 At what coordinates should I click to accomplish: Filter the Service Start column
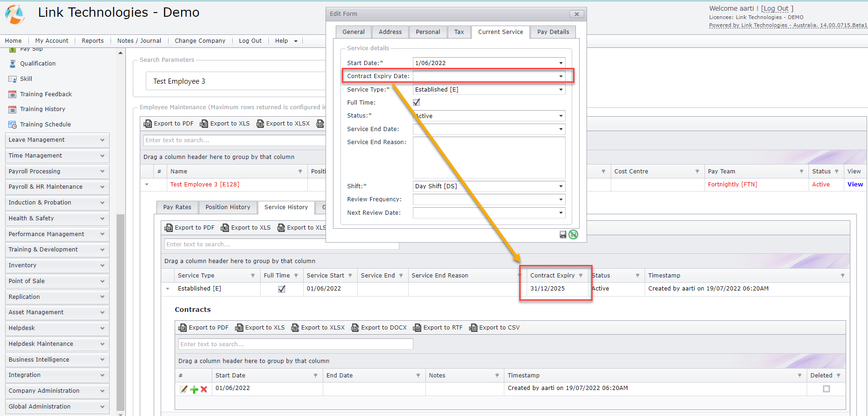350,276
